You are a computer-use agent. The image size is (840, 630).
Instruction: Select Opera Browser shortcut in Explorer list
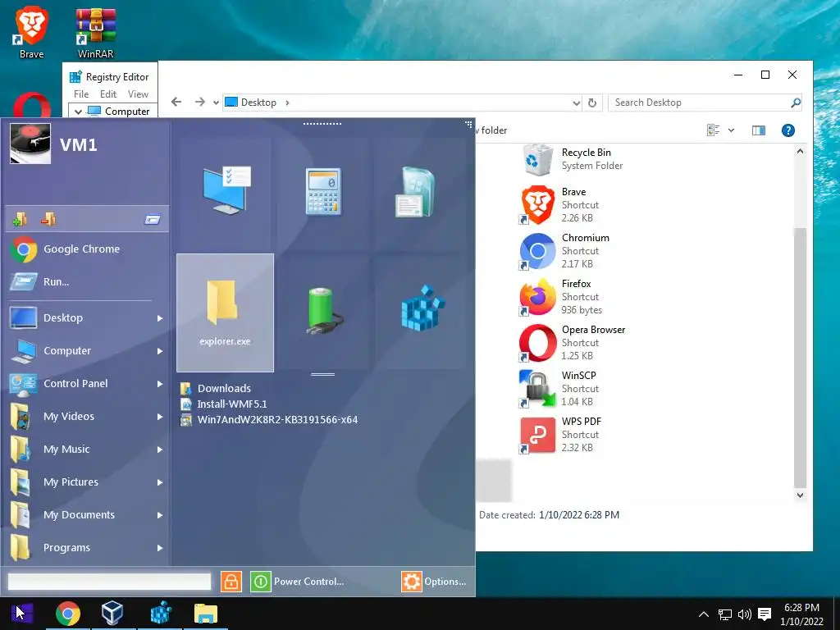pyautogui.click(x=573, y=342)
